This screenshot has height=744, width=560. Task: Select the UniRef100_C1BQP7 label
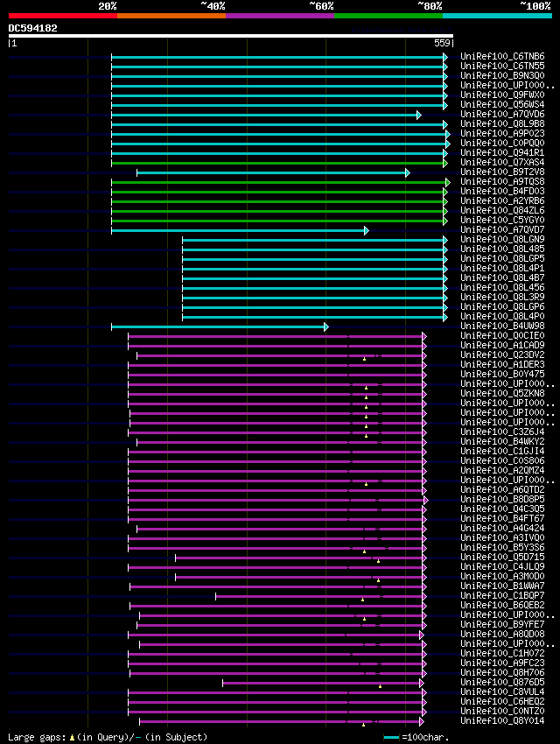(502, 595)
